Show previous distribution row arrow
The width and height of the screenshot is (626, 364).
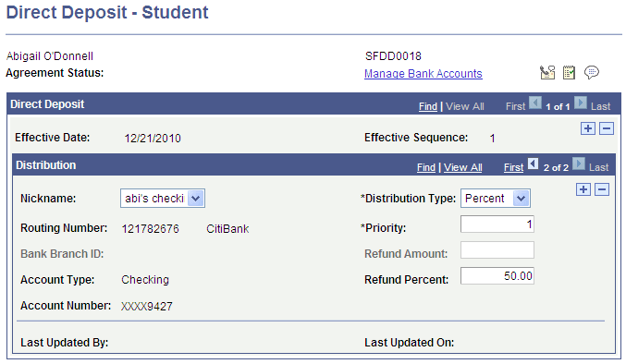tap(533, 164)
